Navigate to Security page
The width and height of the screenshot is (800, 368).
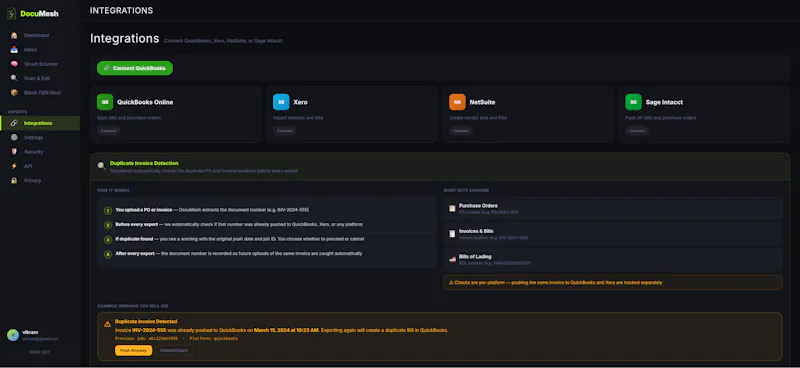40,152
